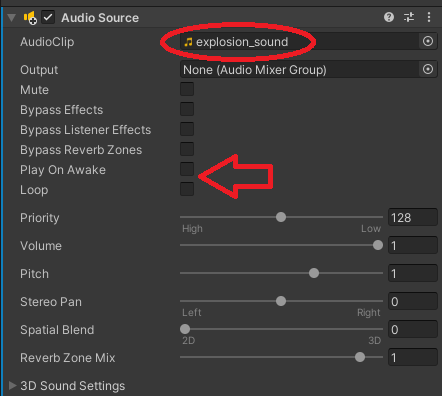The image size is (442, 396).
Task: Click the Reverb Zone Mix slider handle
Action: (x=360, y=357)
